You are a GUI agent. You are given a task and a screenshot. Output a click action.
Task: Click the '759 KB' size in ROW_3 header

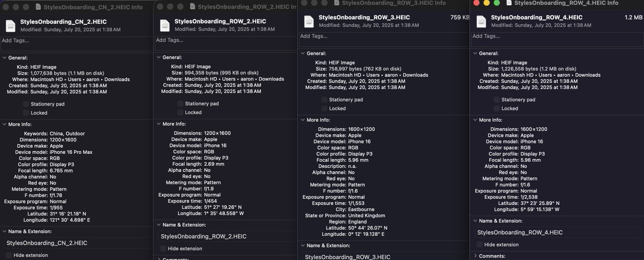tap(460, 18)
